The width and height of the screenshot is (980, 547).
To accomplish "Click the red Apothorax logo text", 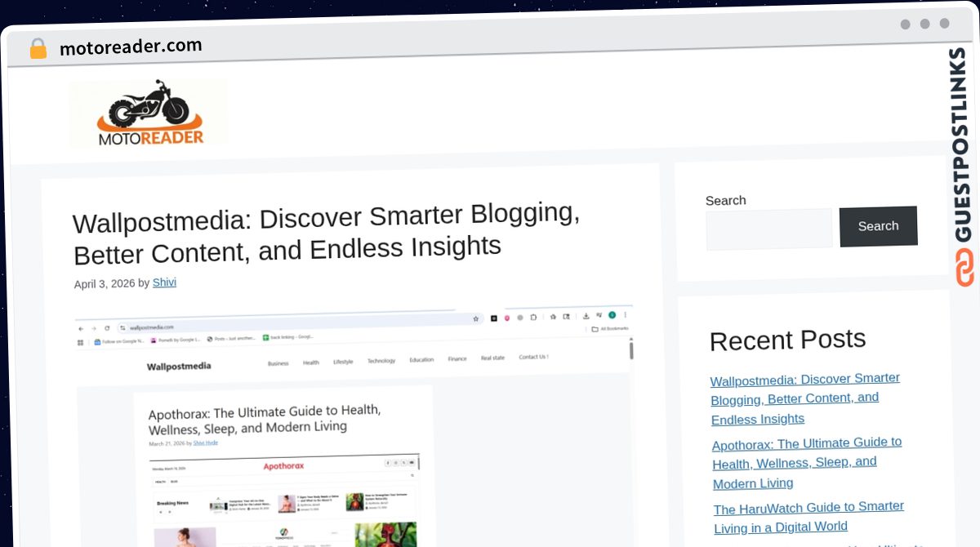I will [x=283, y=466].
